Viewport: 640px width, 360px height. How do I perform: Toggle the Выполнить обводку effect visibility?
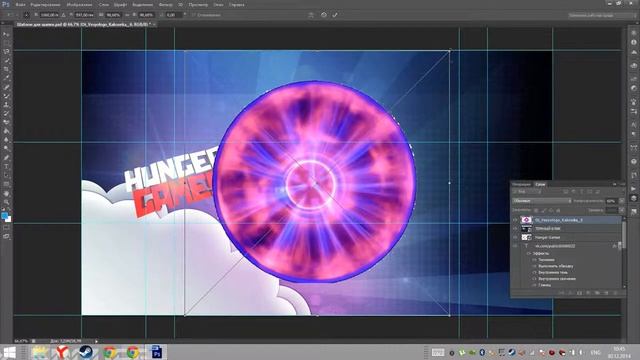pos(534,266)
